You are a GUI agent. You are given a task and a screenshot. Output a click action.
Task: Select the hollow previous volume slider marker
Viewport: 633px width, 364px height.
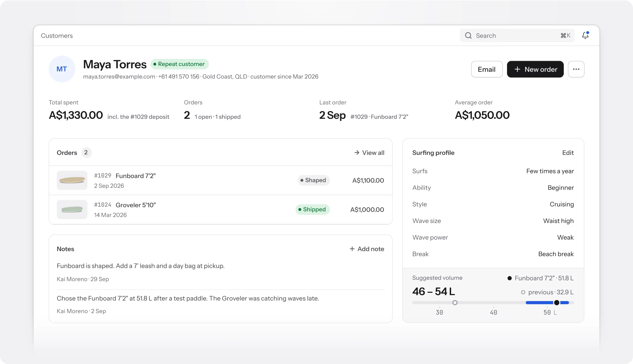(x=455, y=303)
